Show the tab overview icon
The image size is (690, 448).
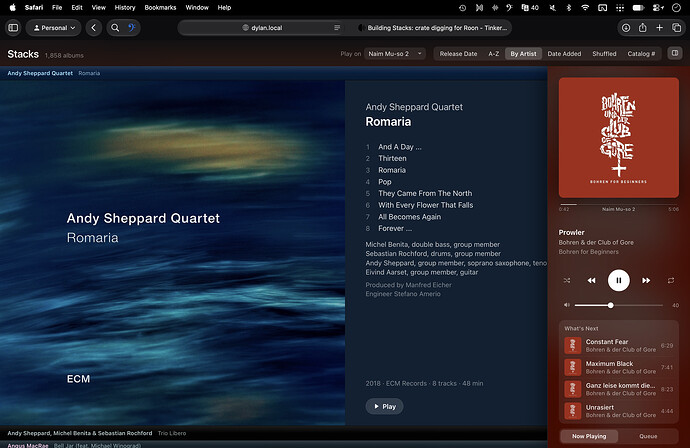676,28
